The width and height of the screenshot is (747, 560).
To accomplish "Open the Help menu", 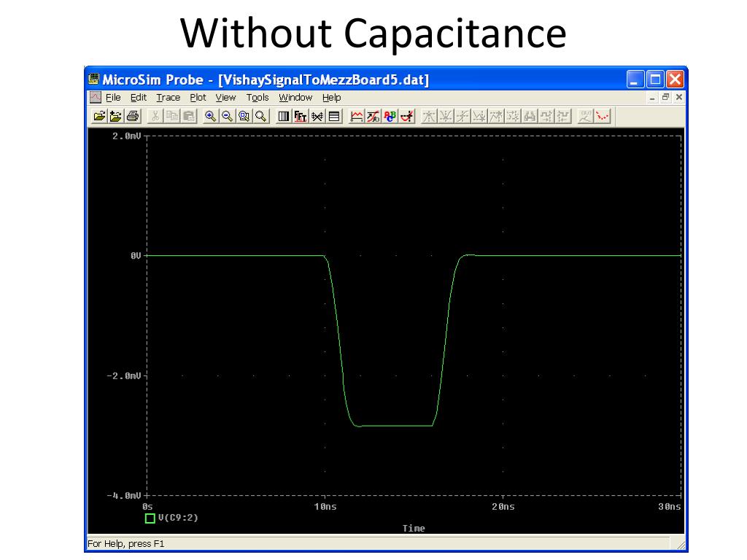I will (332, 98).
